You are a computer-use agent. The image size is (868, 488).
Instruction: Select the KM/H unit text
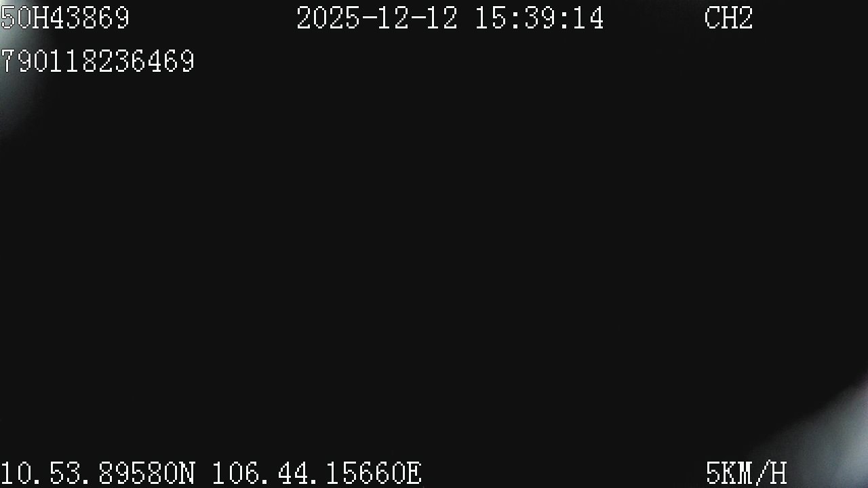coord(754,473)
